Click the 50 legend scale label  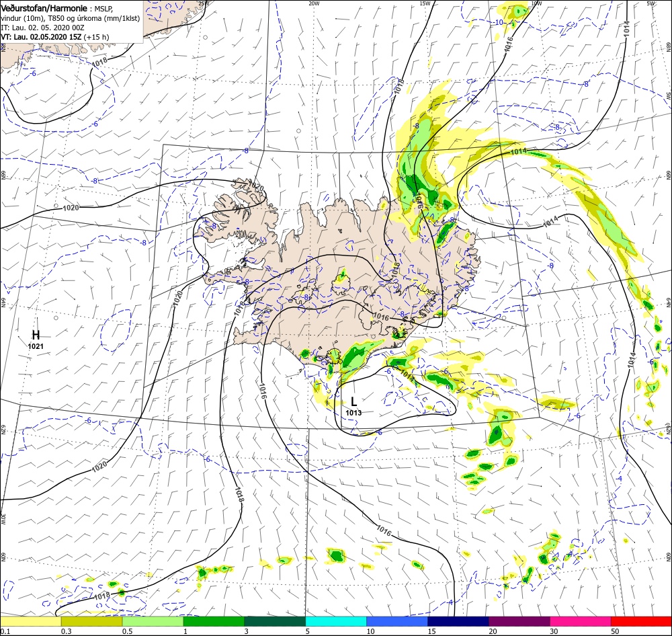point(615,631)
